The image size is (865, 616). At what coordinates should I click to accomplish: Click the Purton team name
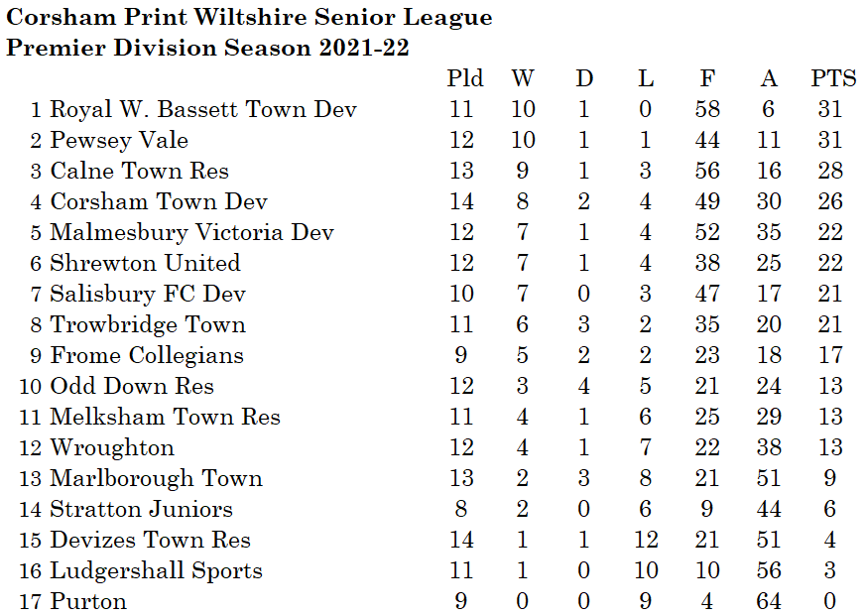click(x=88, y=601)
